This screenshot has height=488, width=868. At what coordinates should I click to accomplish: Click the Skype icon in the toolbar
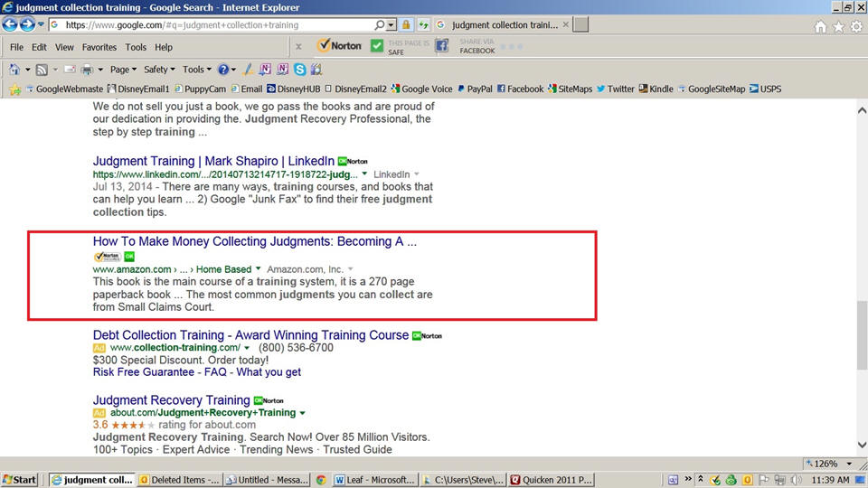[x=299, y=70]
